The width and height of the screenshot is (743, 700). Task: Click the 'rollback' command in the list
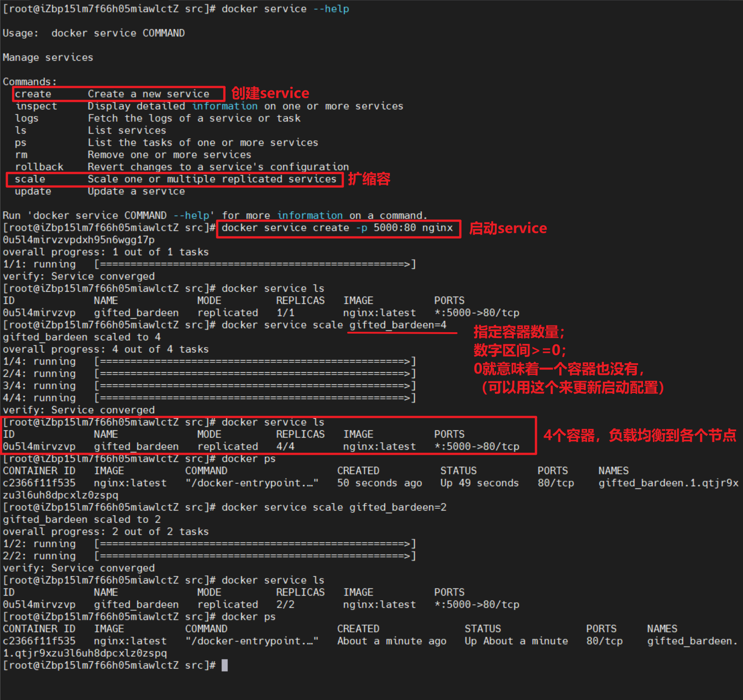click(x=39, y=167)
